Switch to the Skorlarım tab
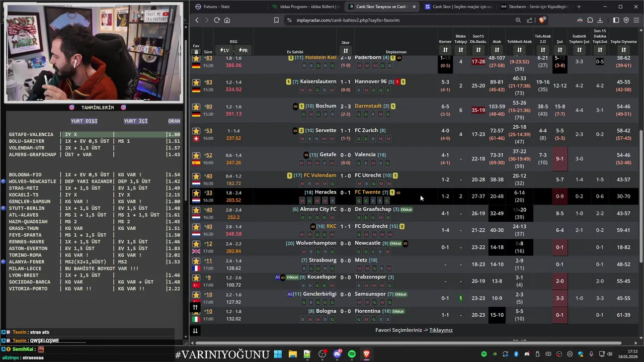 (534, 7)
